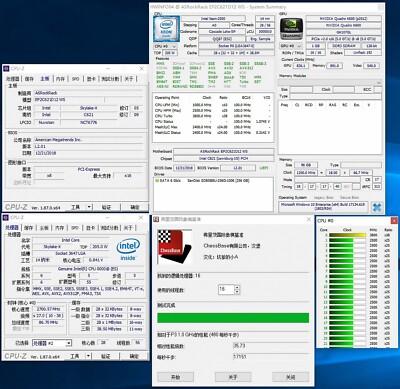
Task: Switch to the 缓存 tab in upper CPU-Z
Action: point(29,79)
